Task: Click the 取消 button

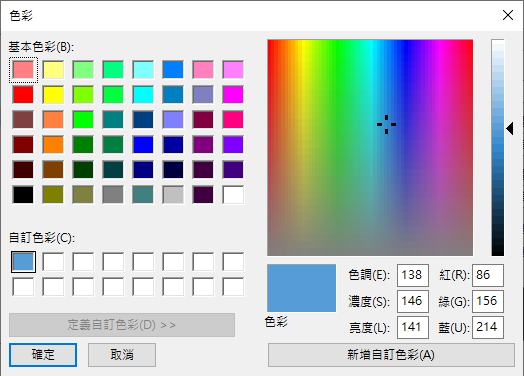Action: click(x=122, y=355)
